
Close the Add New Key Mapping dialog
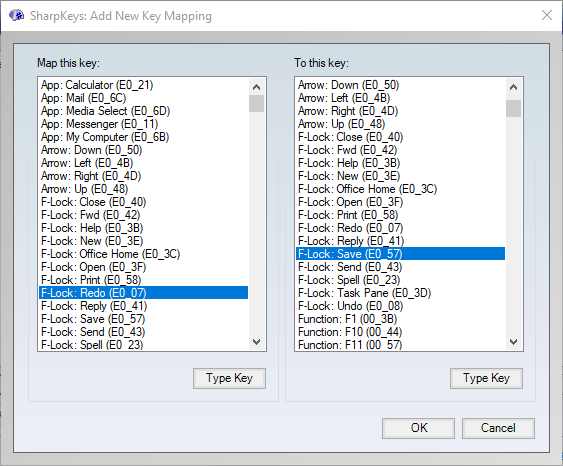pos(546,15)
